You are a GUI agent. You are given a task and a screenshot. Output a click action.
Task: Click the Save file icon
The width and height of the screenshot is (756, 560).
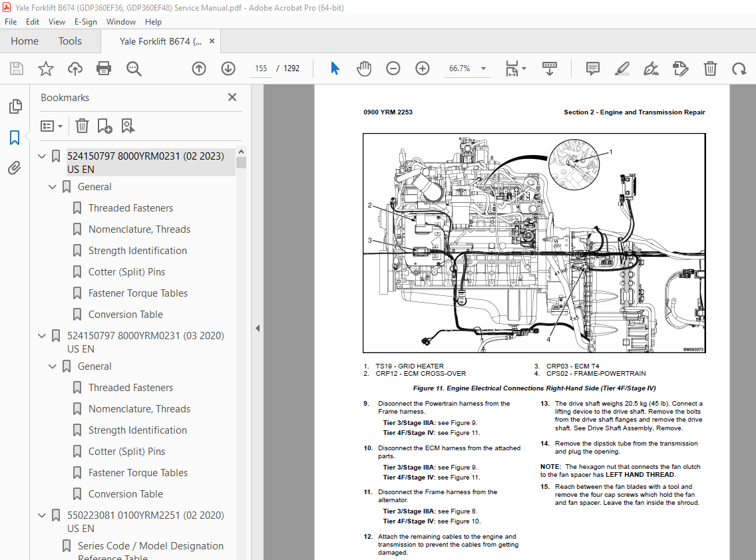tap(17, 69)
